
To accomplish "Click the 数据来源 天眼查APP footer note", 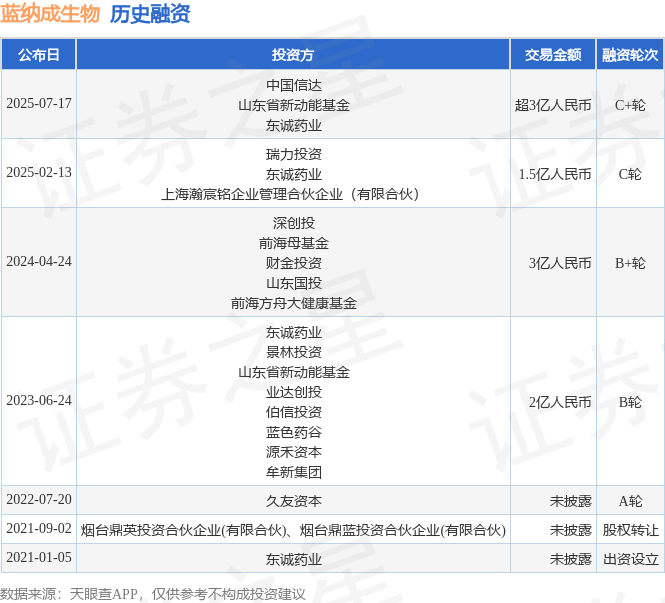I will [x=153, y=594].
